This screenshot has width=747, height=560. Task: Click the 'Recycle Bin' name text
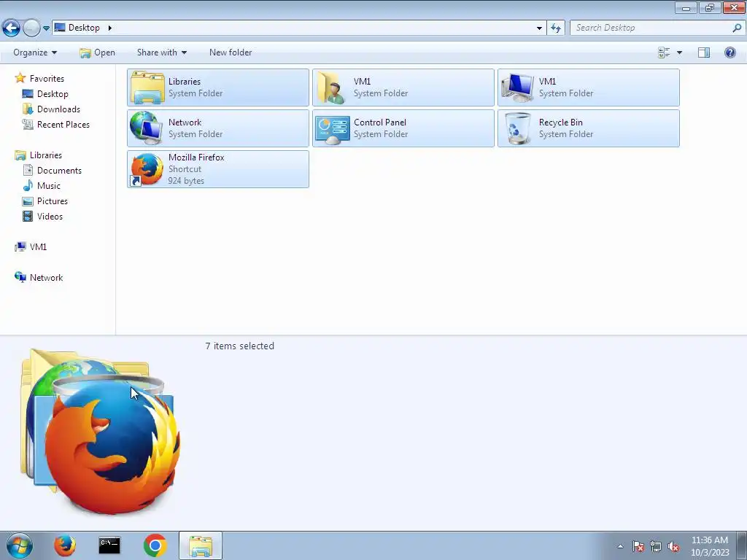(561, 122)
